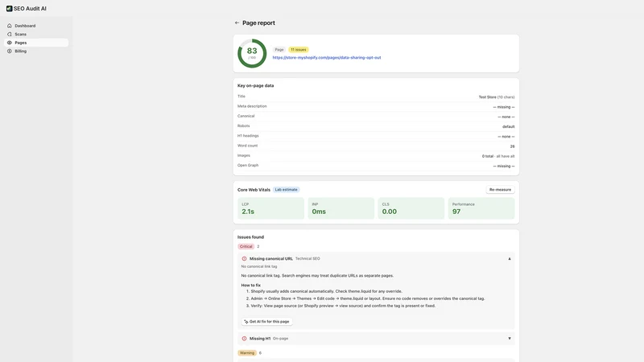Image resolution: width=644 pixels, height=362 pixels.
Task: Expand the Missing H1 issue
Action: click(x=510, y=339)
